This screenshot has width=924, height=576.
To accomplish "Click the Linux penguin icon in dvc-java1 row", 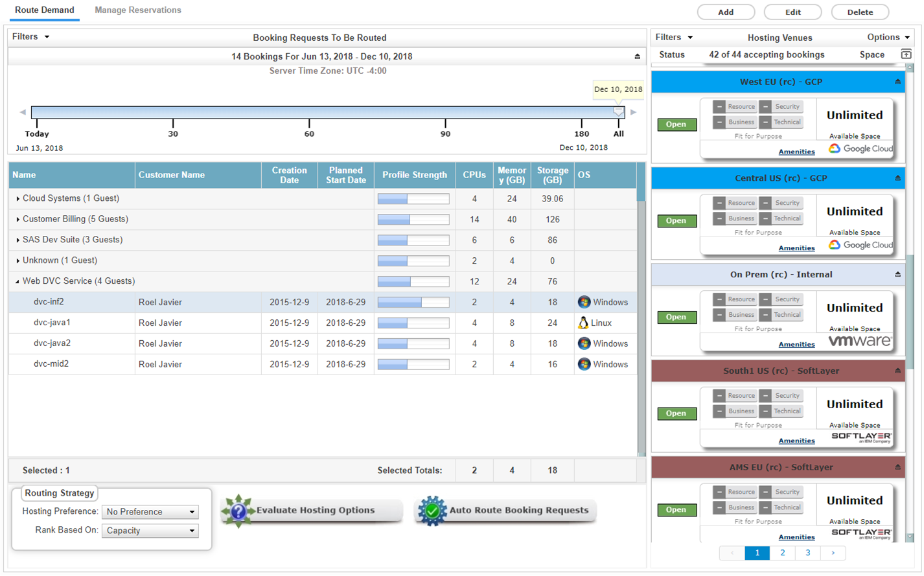I will [x=583, y=323].
